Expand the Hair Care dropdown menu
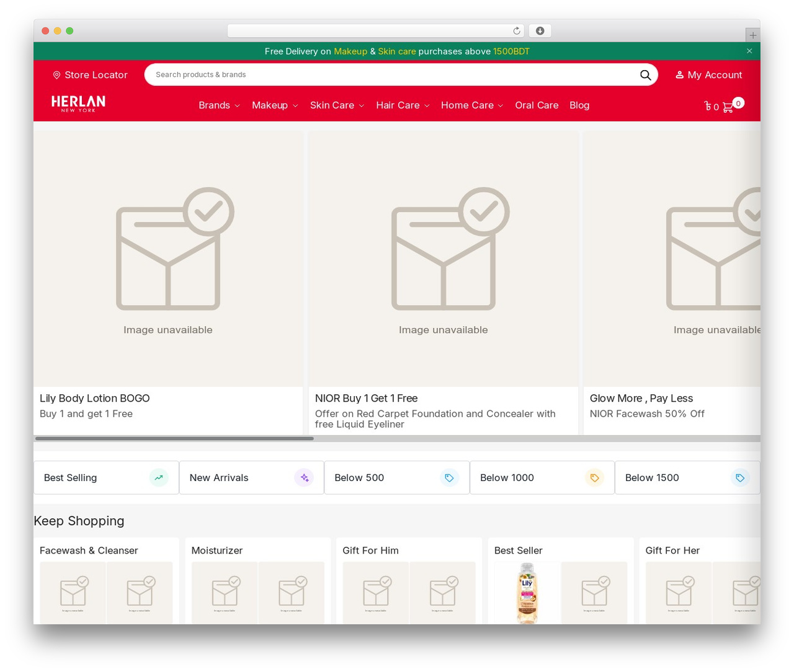This screenshot has width=794, height=672. coord(403,105)
